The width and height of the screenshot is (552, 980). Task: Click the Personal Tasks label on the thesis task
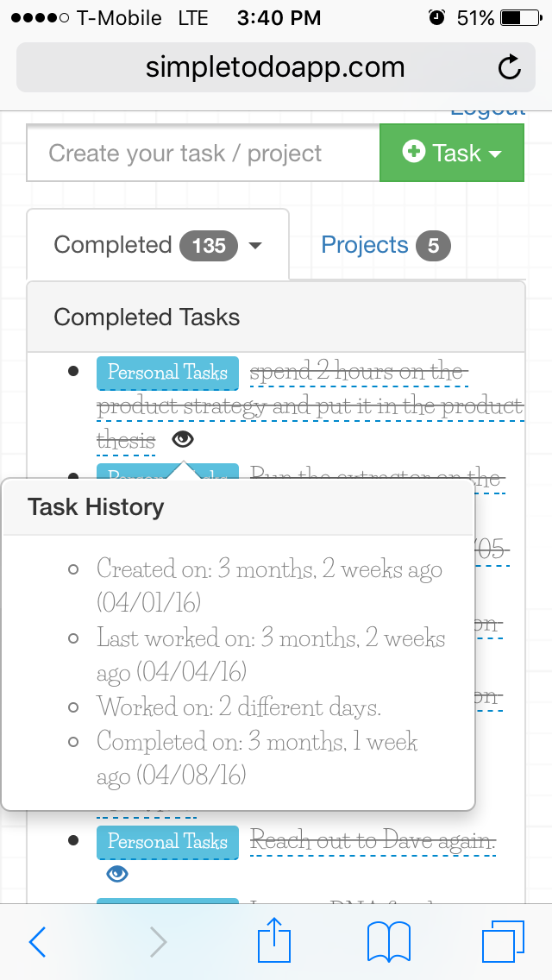click(167, 373)
